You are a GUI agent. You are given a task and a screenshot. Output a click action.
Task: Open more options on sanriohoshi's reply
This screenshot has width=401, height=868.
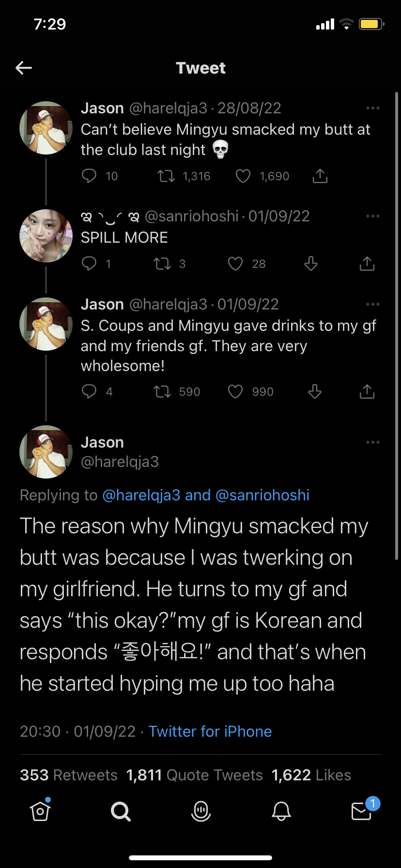click(372, 216)
